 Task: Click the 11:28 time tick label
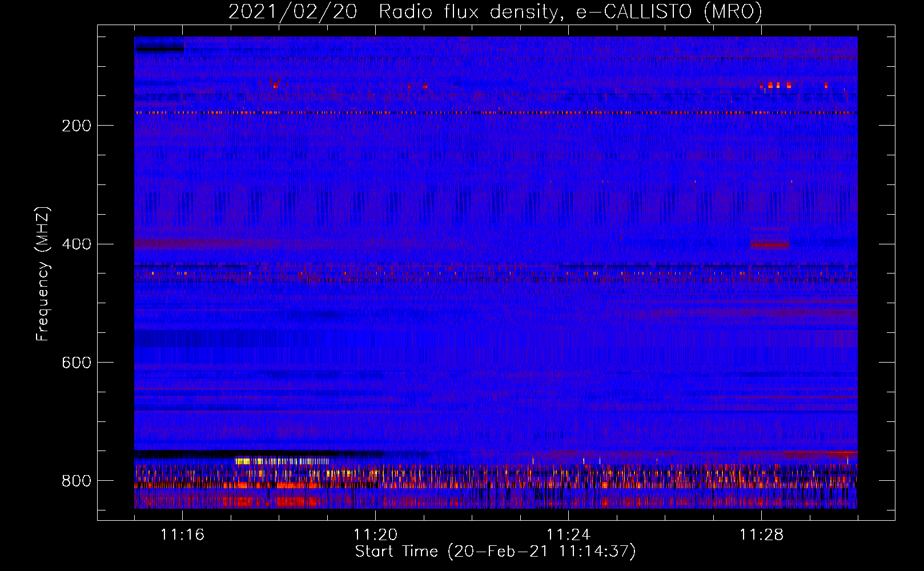tap(761, 535)
